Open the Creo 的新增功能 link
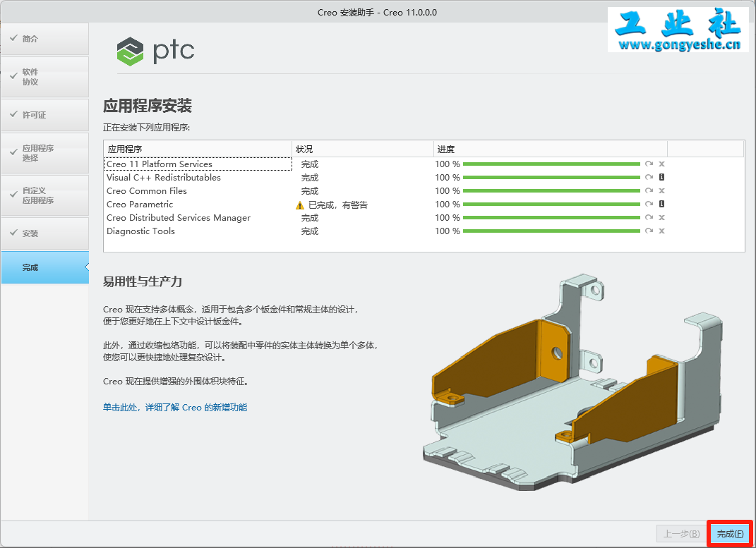This screenshot has width=756, height=548. (x=175, y=408)
